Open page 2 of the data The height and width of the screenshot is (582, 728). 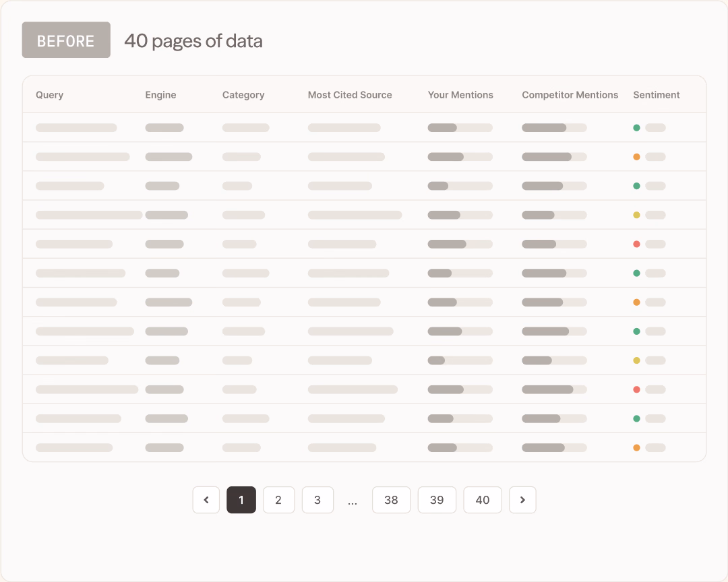pyautogui.click(x=278, y=500)
